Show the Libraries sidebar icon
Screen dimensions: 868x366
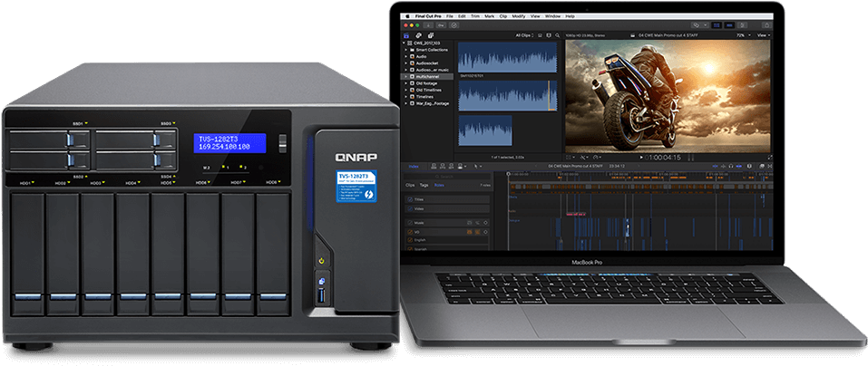click(406, 35)
